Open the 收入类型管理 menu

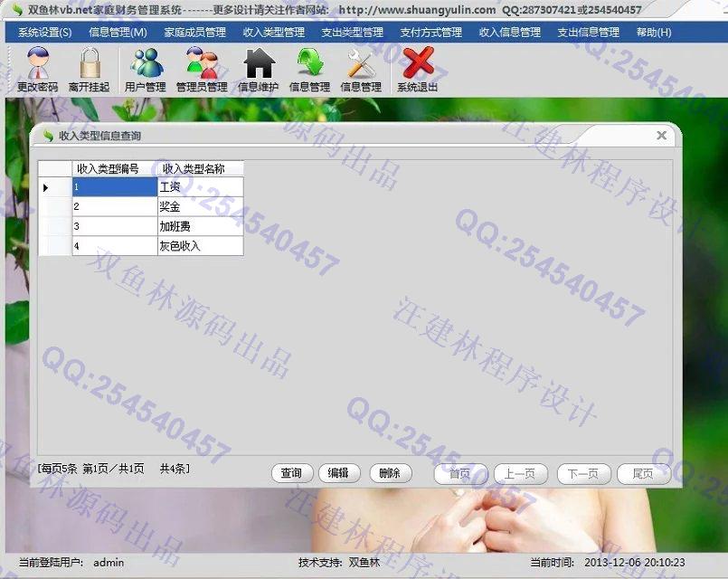pyautogui.click(x=273, y=32)
